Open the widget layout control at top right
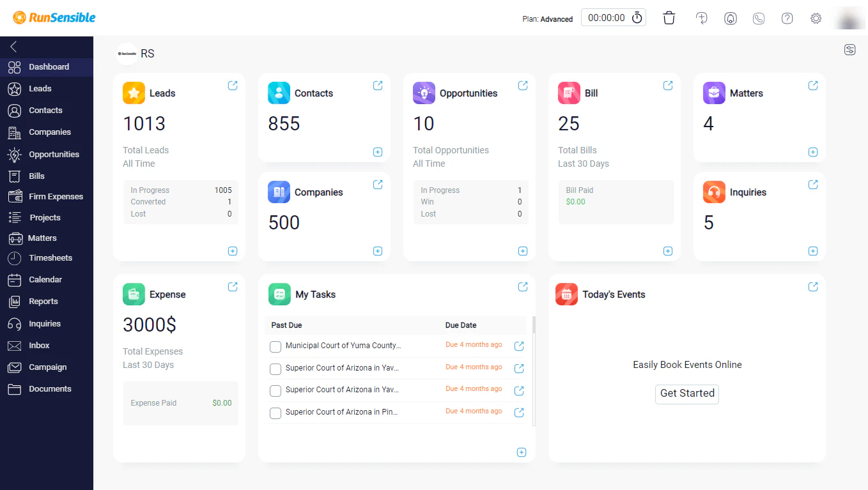 (x=849, y=49)
